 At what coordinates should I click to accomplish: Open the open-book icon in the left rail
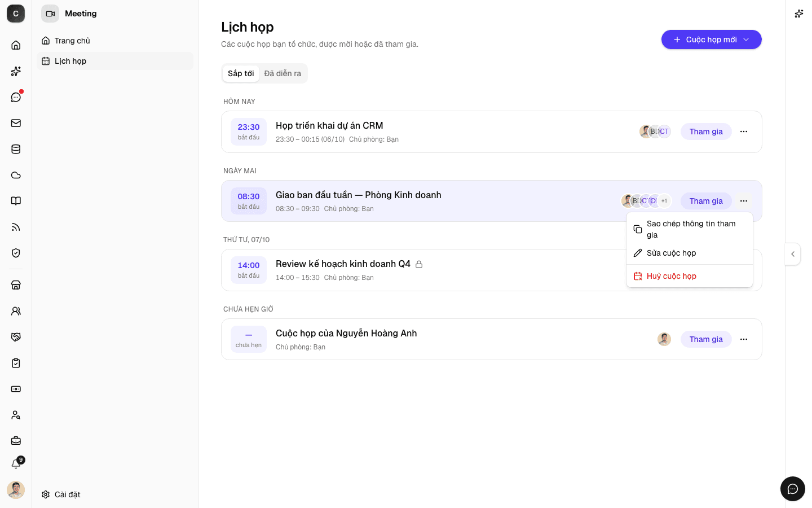coord(16,201)
